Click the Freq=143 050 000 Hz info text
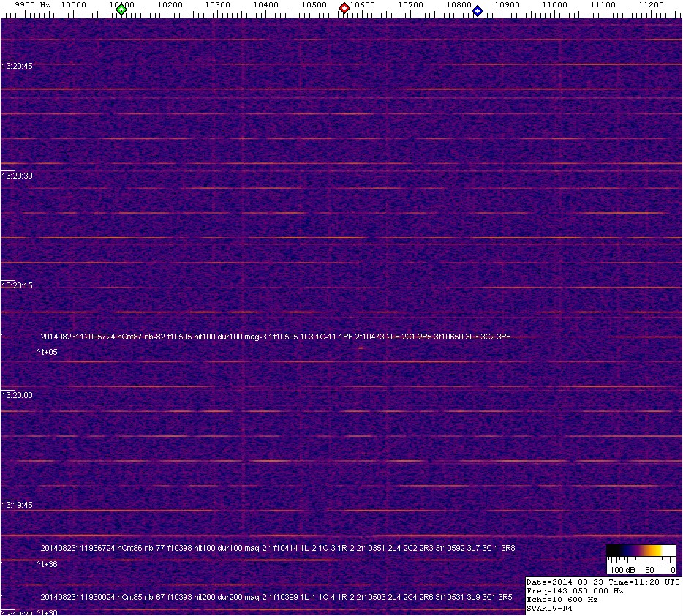683x616 pixels. pyautogui.click(x=575, y=590)
